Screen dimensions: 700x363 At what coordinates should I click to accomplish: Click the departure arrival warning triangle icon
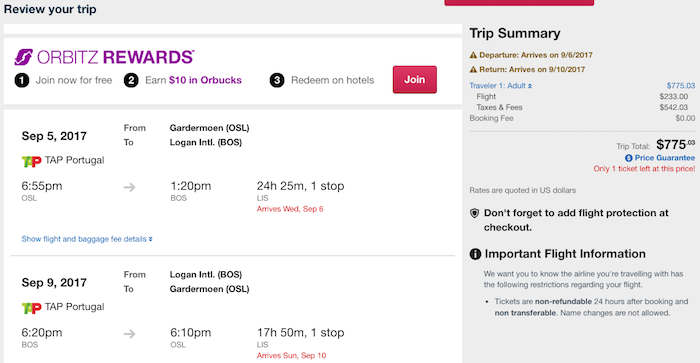pyautogui.click(x=473, y=55)
